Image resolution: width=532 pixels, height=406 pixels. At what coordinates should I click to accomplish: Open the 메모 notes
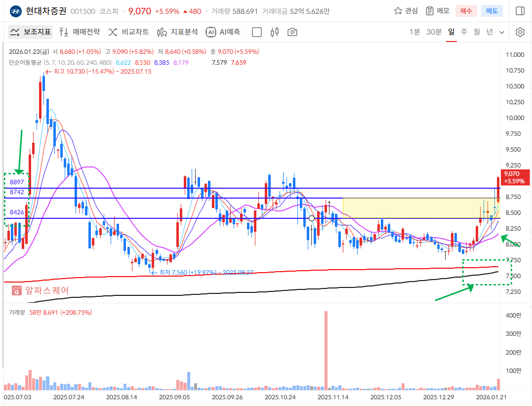(x=437, y=11)
